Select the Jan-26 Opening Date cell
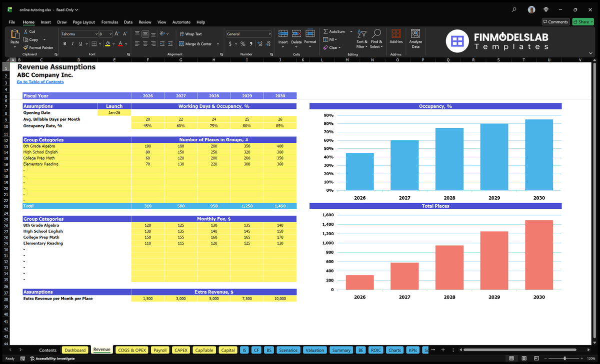Screen dimensions: 600x364 114,113
